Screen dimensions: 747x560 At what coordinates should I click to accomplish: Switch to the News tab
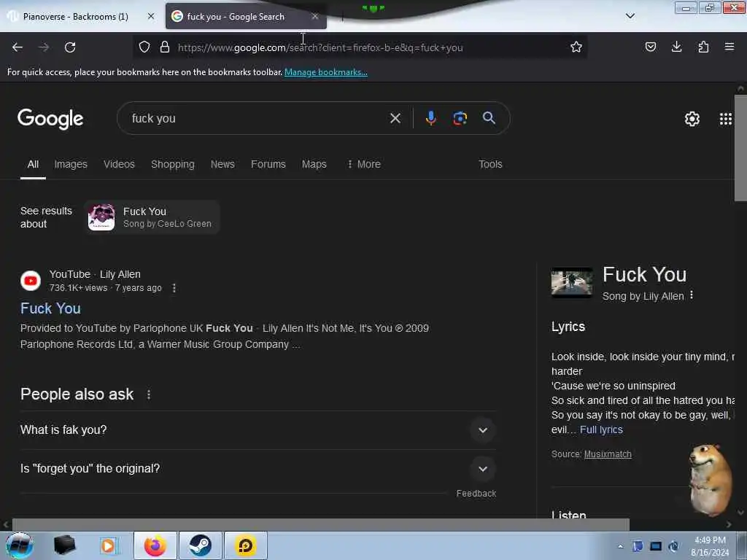222,164
